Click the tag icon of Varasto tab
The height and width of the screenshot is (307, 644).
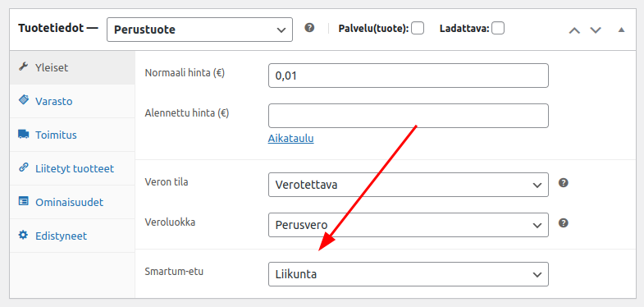(24, 100)
